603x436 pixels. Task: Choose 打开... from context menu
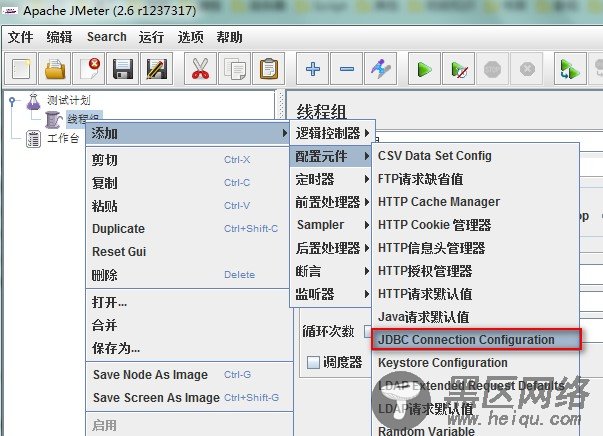click(x=187, y=303)
